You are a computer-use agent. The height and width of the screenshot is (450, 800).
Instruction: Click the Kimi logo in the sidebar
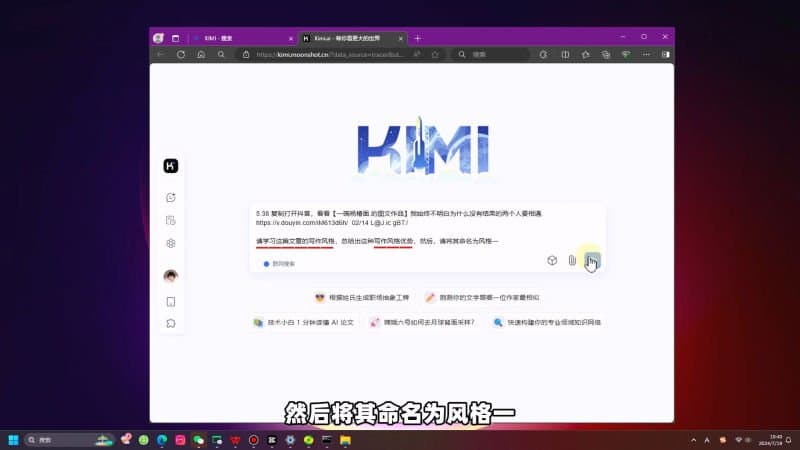tap(171, 166)
